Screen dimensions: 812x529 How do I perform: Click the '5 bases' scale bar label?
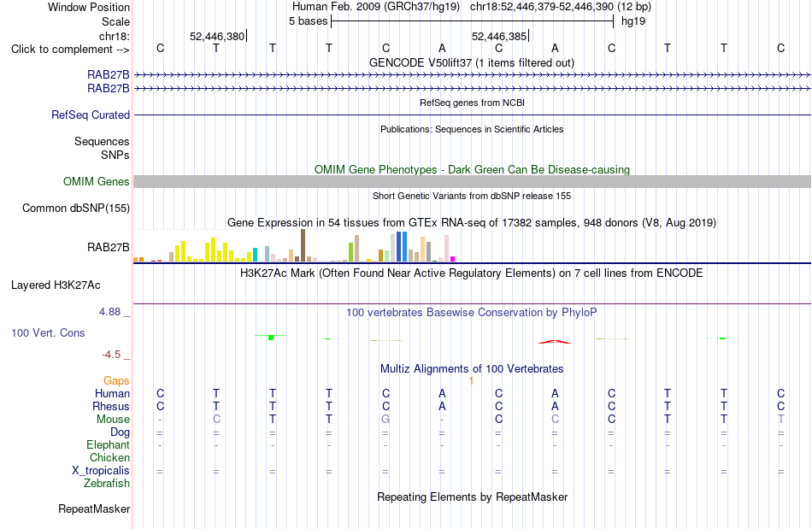[x=308, y=21]
